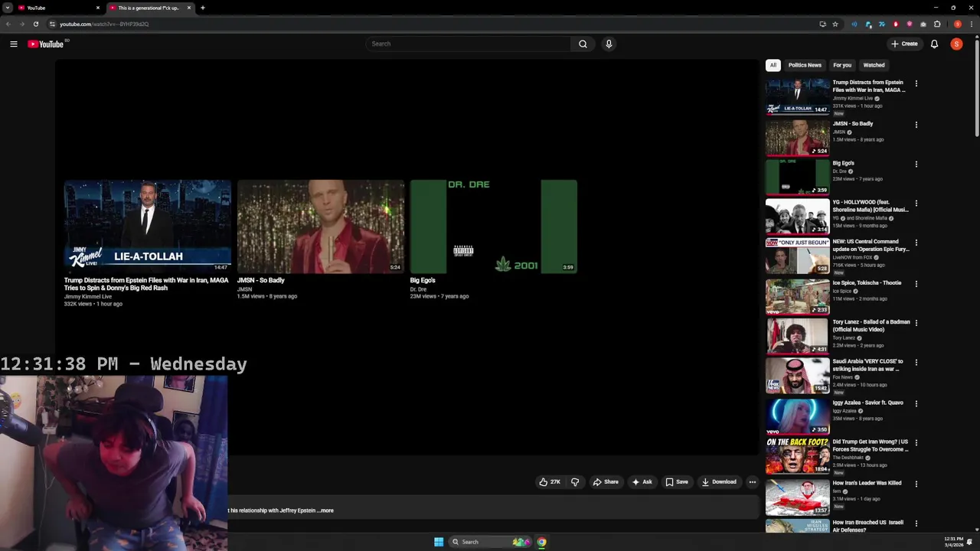Viewport: 980px width, 551px height.
Task: Open options for Trump Distracts sidebar video
Action: click(916, 83)
